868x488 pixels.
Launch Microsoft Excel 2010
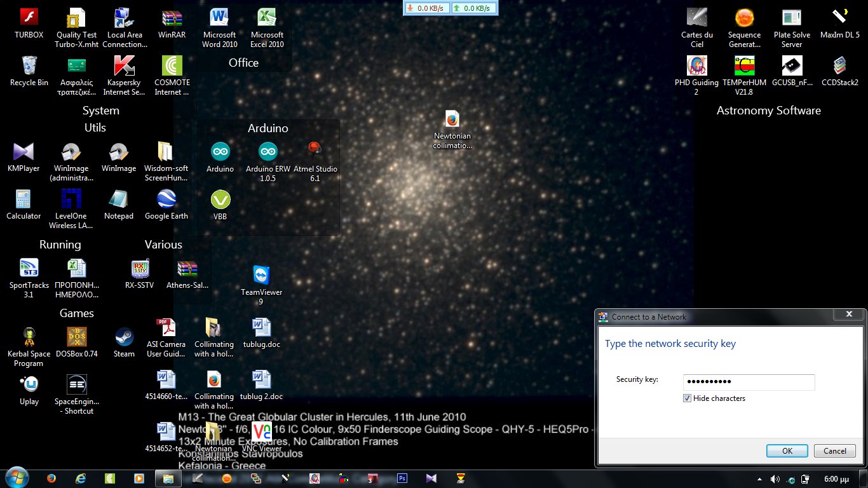tap(267, 28)
